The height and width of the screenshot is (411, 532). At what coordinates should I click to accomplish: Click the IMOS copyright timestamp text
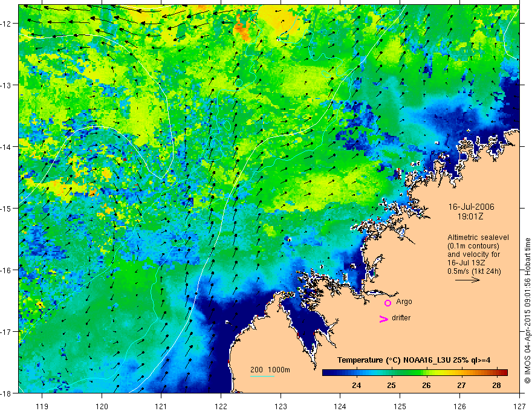527,310
